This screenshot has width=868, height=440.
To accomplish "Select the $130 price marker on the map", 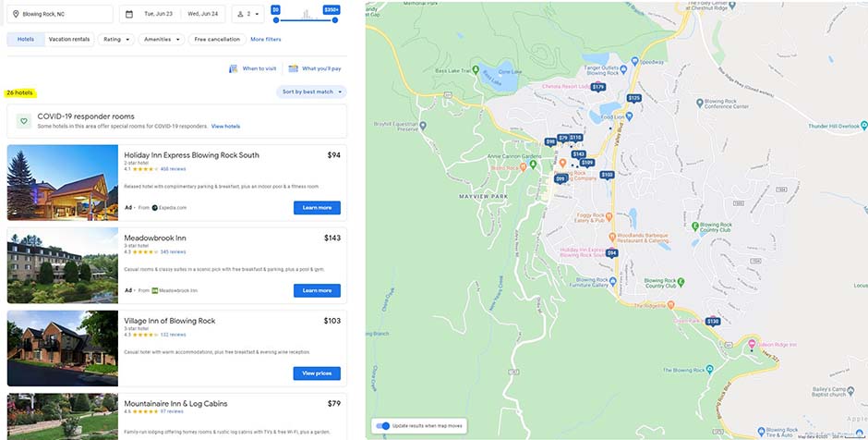I will click(x=713, y=321).
